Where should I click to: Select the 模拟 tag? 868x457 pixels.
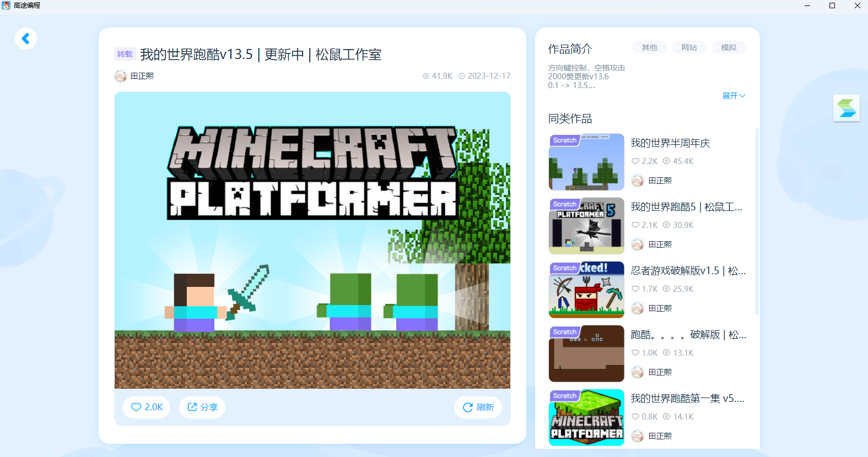click(729, 47)
